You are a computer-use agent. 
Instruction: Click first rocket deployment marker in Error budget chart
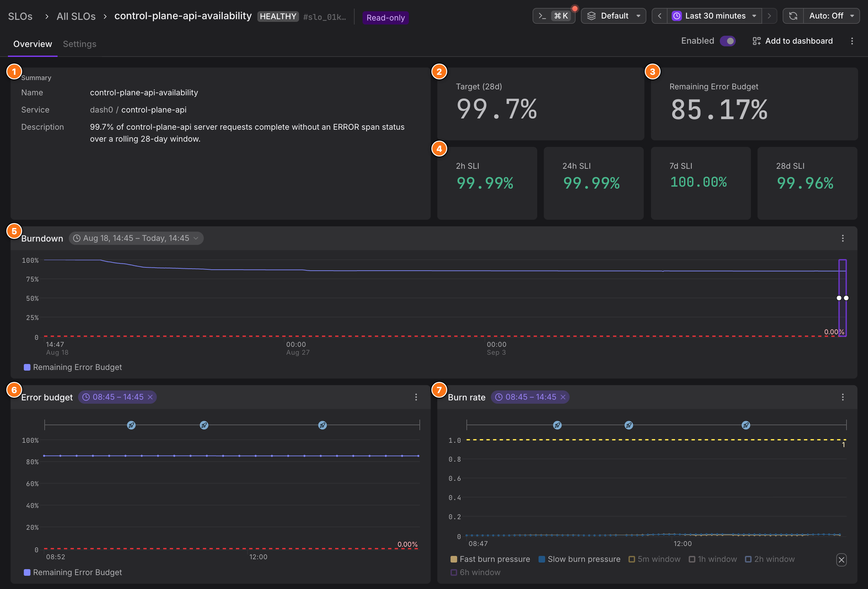131,425
